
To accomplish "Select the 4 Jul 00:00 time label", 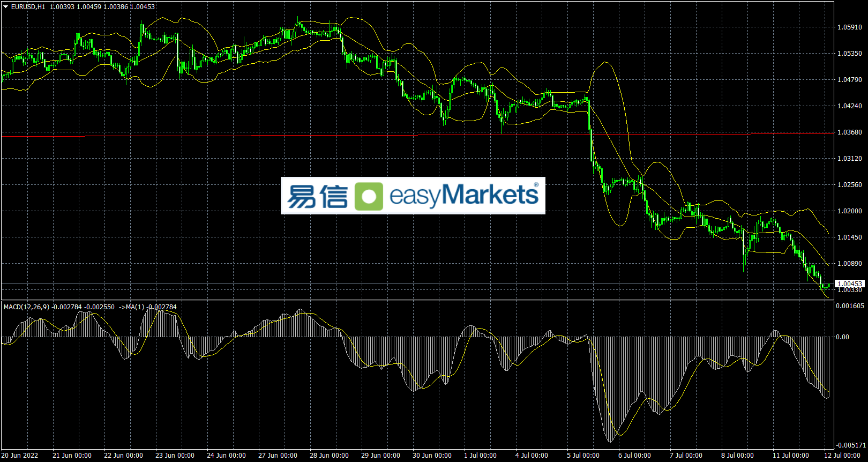I will (532, 456).
